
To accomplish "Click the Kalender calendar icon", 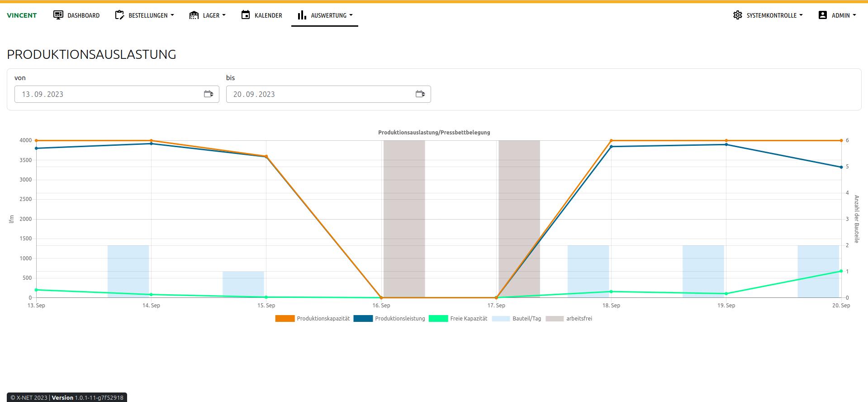I will (246, 15).
